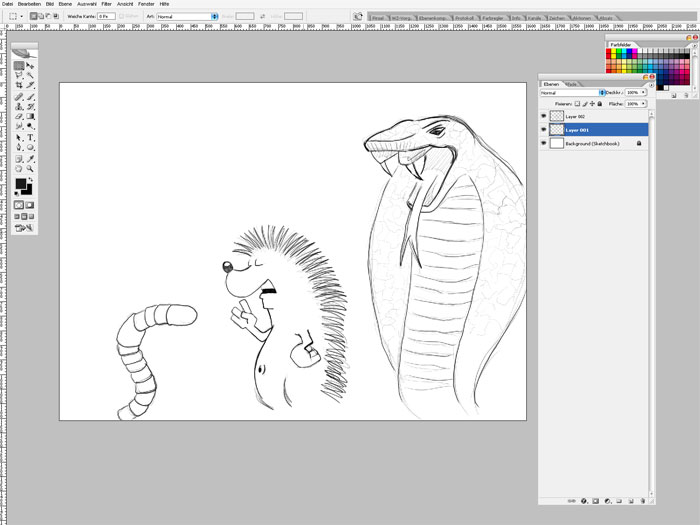The height and width of the screenshot is (525, 700).
Task: Open the Filter menu
Action: click(106, 4)
